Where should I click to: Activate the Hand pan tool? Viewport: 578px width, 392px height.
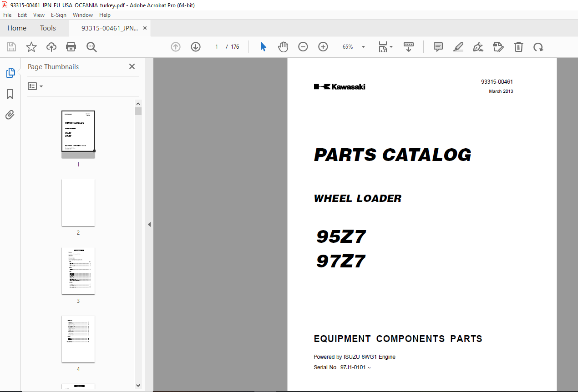pyautogui.click(x=283, y=47)
